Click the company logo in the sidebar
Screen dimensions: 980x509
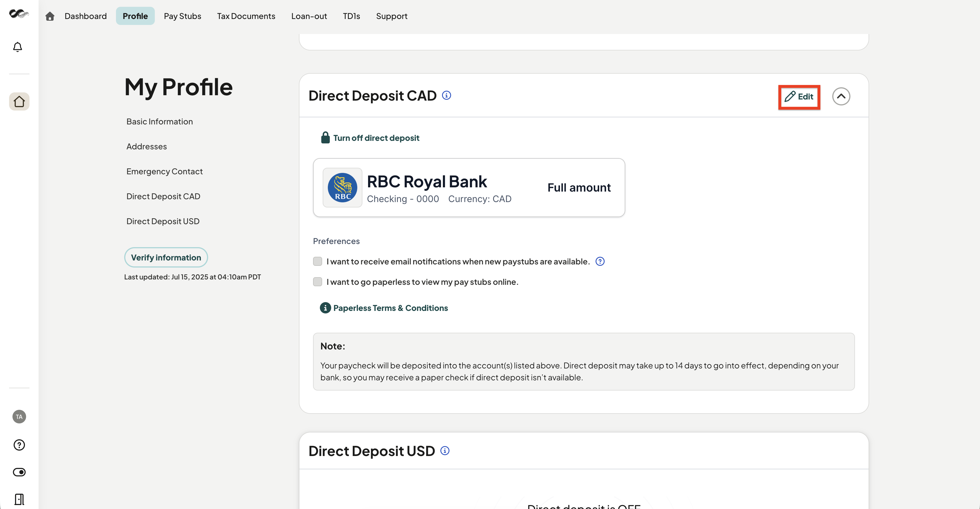(x=19, y=14)
